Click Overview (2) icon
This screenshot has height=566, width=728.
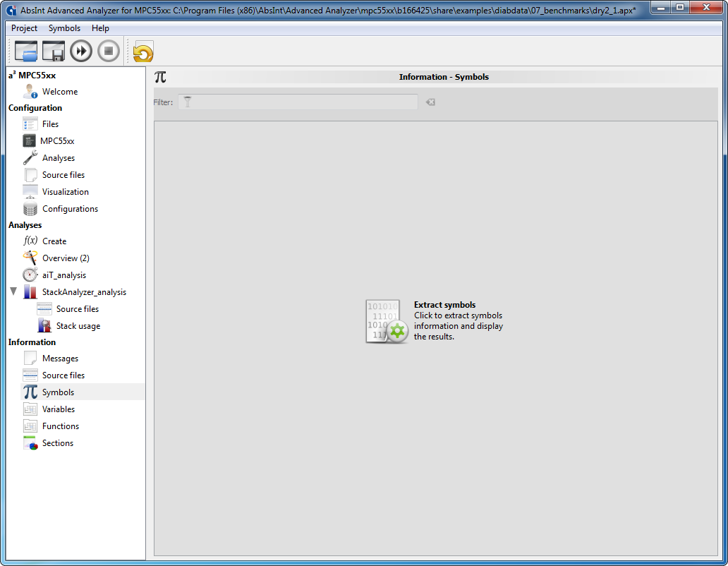click(x=30, y=258)
